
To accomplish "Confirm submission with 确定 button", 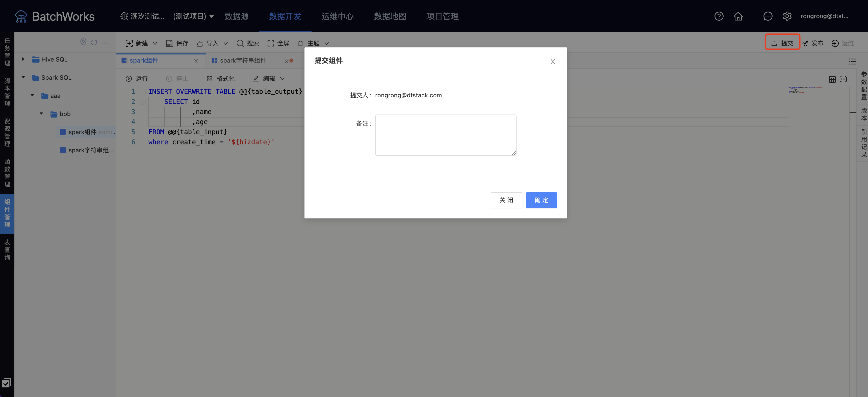I will click(x=541, y=200).
